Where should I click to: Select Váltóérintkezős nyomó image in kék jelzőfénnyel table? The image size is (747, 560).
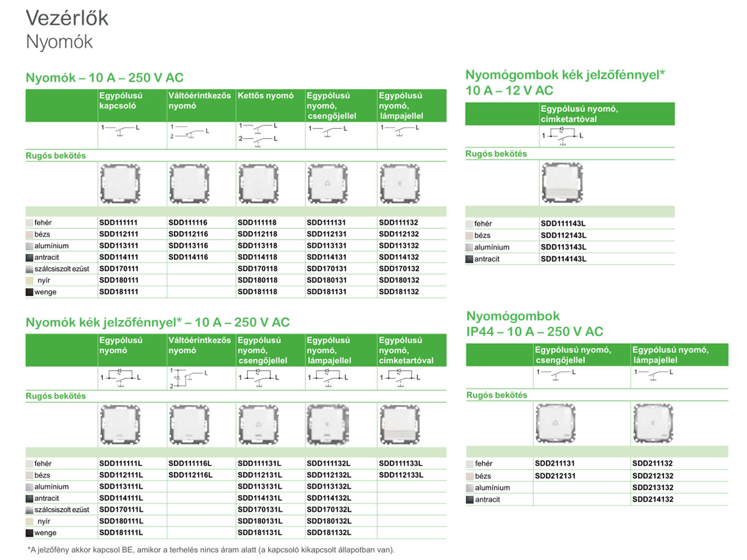point(190,425)
